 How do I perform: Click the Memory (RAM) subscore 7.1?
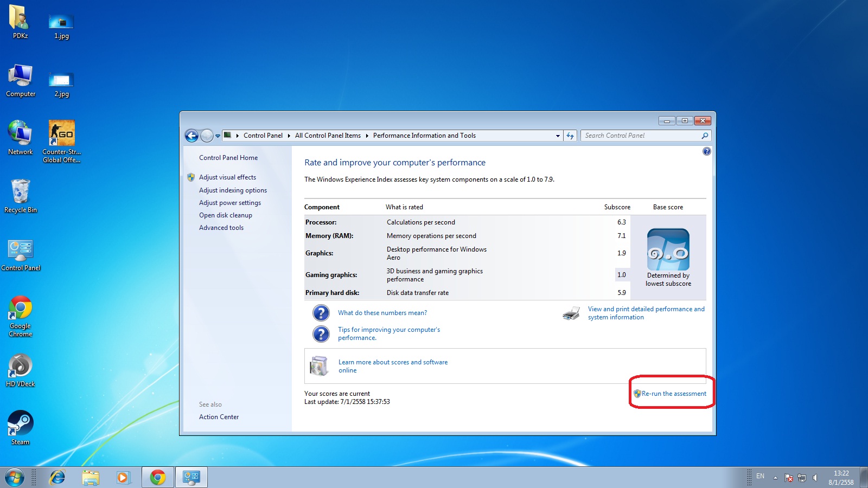(622, 236)
